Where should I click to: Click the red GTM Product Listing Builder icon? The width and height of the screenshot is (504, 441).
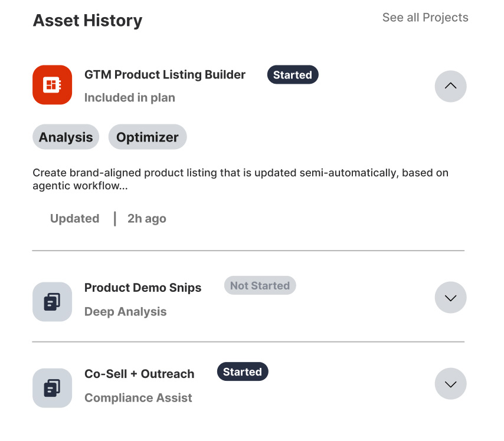tap(53, 85)
